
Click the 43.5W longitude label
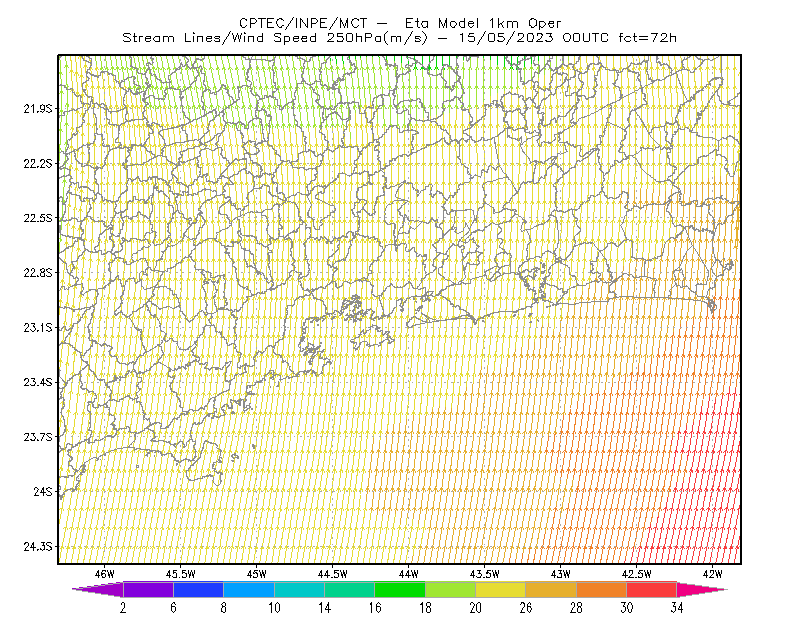pyautogui.click(x=485, y=574)
